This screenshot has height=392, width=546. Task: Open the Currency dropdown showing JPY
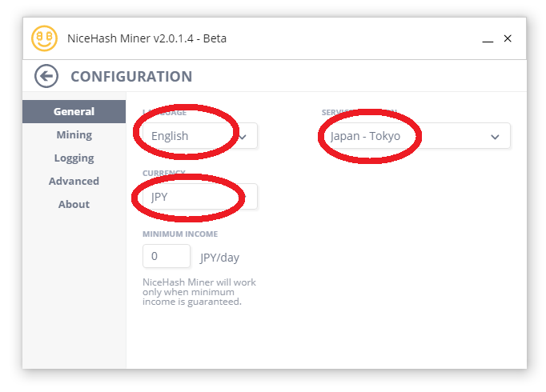(200, 197)
